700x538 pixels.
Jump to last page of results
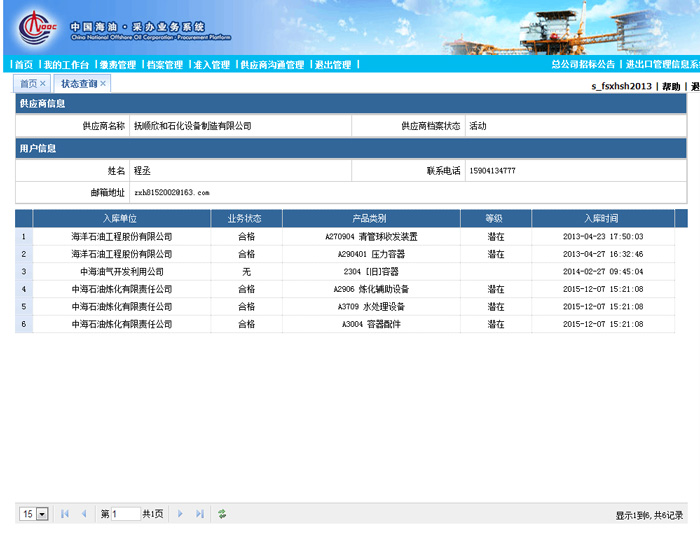[x=200, y=514]
